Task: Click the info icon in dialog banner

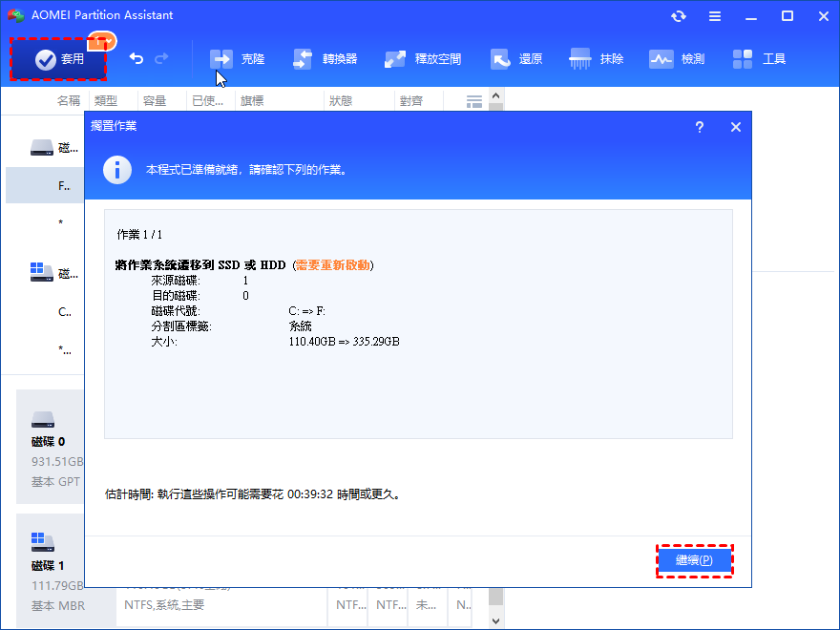Action: (x=117, y=170)
